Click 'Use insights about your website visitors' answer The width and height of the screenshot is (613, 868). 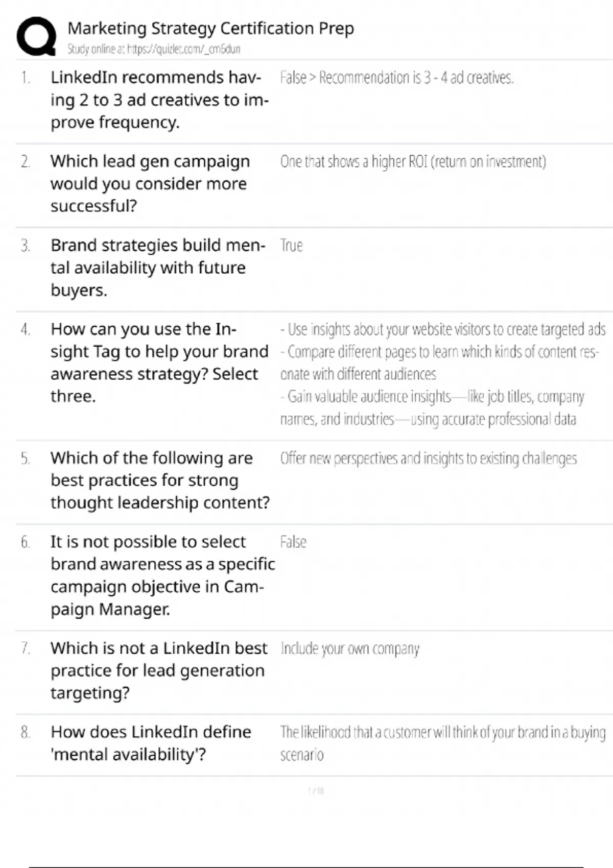pos(442,329)
